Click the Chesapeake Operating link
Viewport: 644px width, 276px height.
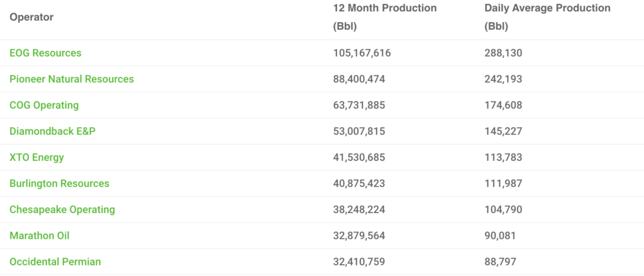point(62,209)
